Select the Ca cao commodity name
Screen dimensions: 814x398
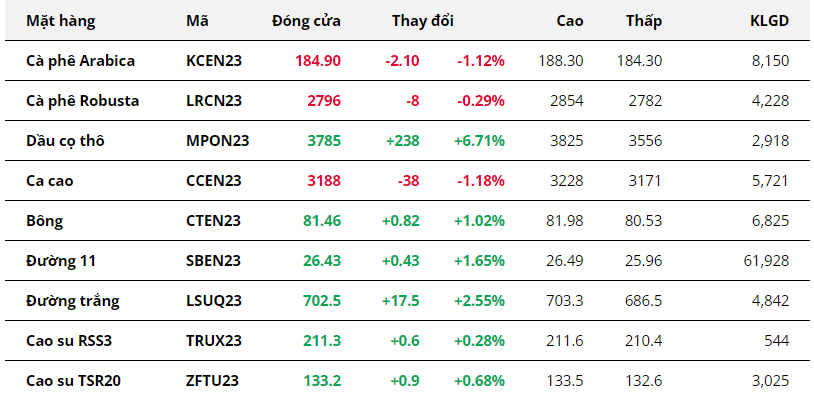(x=50, y=181)
